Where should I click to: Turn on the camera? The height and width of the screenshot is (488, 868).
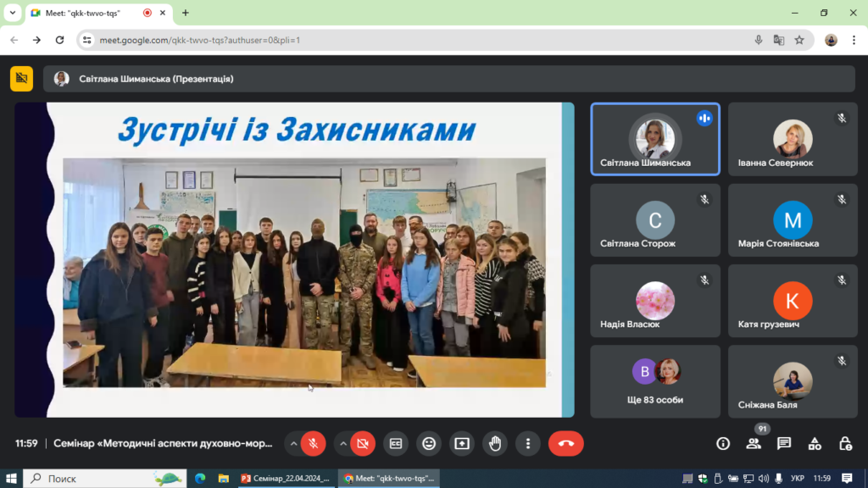pos(363,444)
